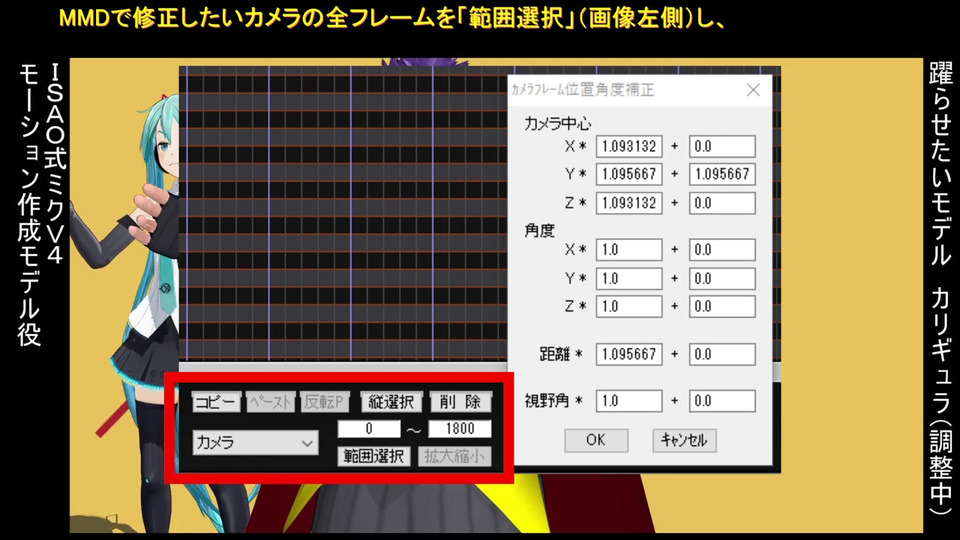
Task: Click 視野角 multiplier field
Action: [x=629, y=402]
